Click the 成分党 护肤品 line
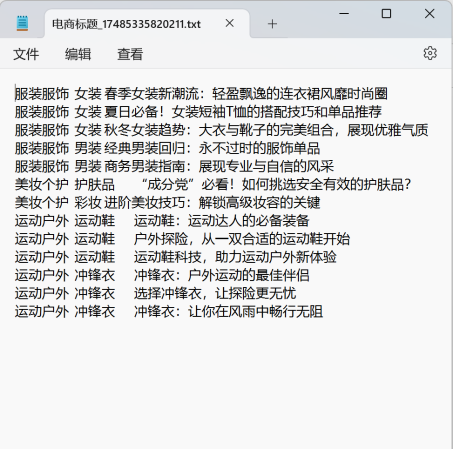 pyautogui.click(x=213, y=185)
